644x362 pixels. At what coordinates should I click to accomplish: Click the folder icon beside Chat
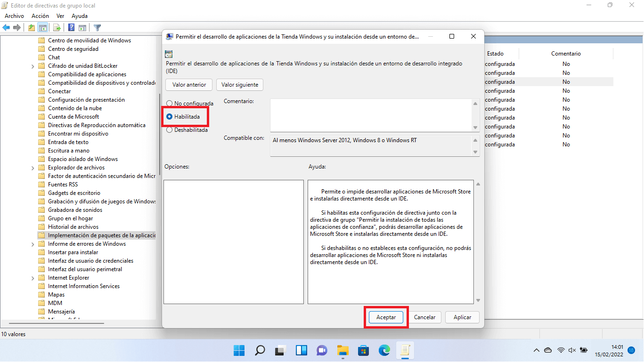pos(41,57)
